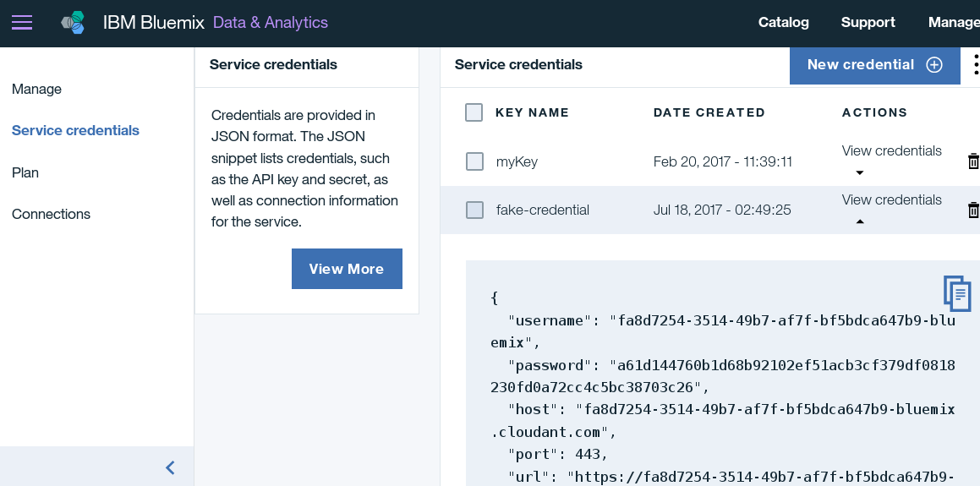The height and width of the screenshot is (486, 980).
Task: Click the DATE CREATED column header
Action: [709, 112]
